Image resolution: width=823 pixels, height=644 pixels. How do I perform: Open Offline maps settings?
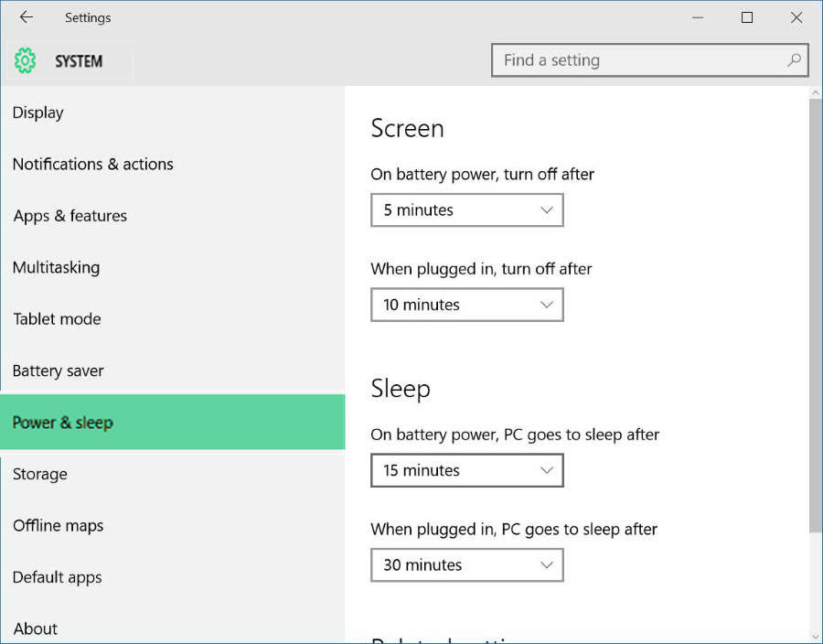click(58, 526)
